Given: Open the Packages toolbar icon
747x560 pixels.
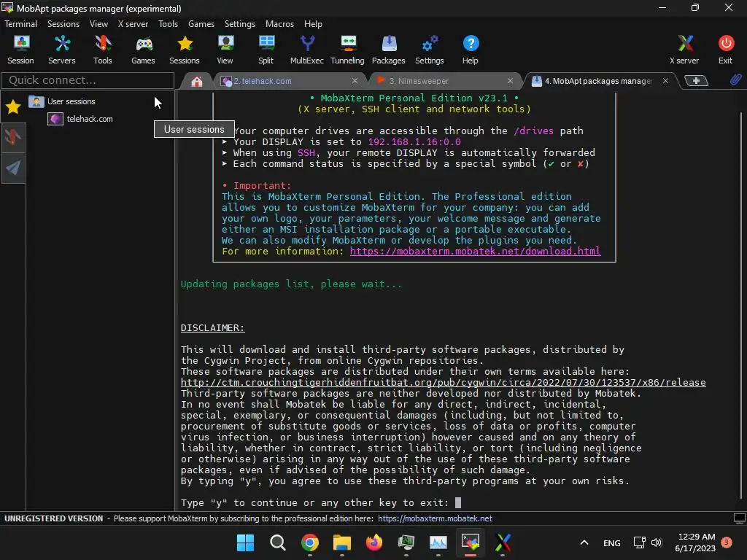Looking at the screenshot, I should click(388, 50).
